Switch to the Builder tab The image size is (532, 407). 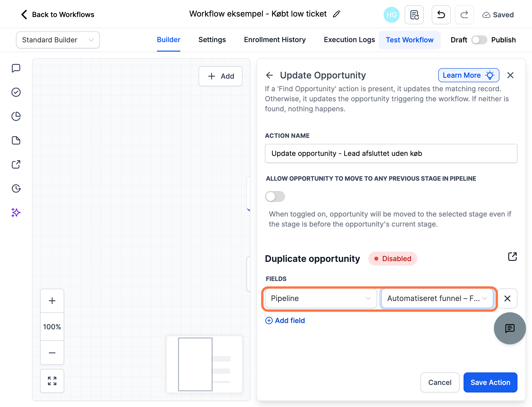click(168, 40)
